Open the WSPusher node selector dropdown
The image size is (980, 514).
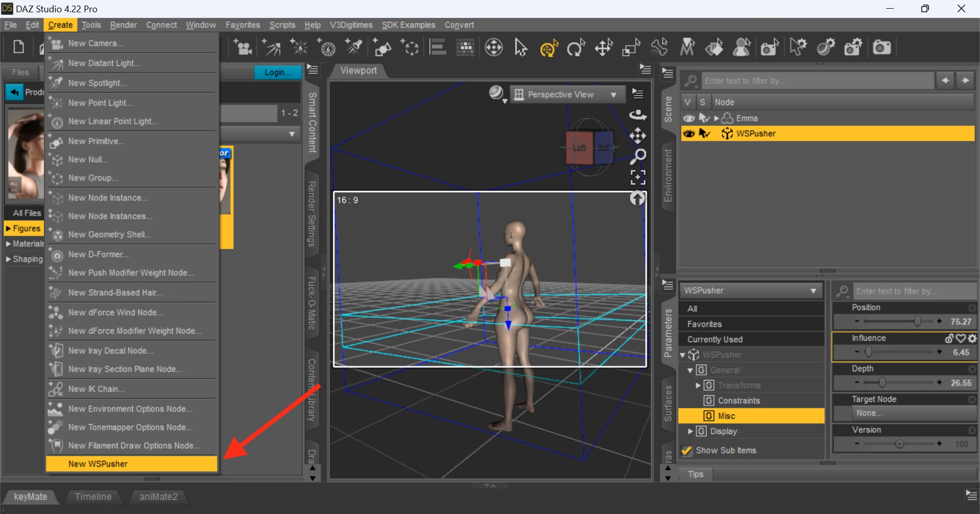(x=751, y=291)
